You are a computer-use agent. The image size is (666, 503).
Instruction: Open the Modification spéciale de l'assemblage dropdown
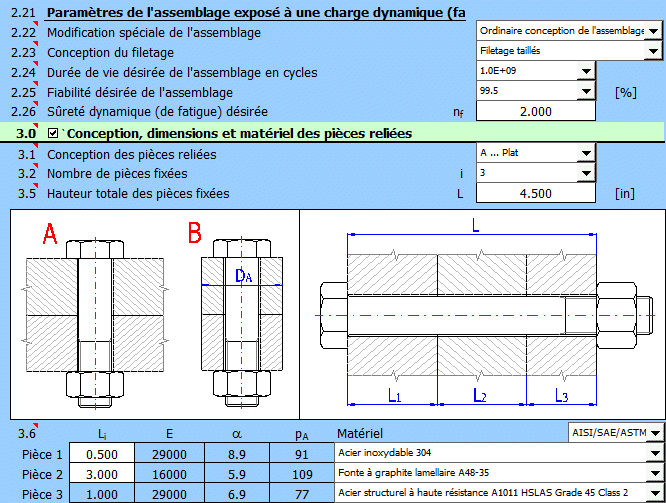(x=654, y=31)
